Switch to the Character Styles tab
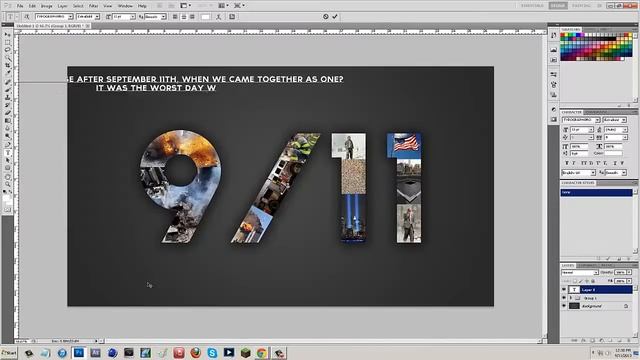Viewport: 640px width, 360px height. 578,183
